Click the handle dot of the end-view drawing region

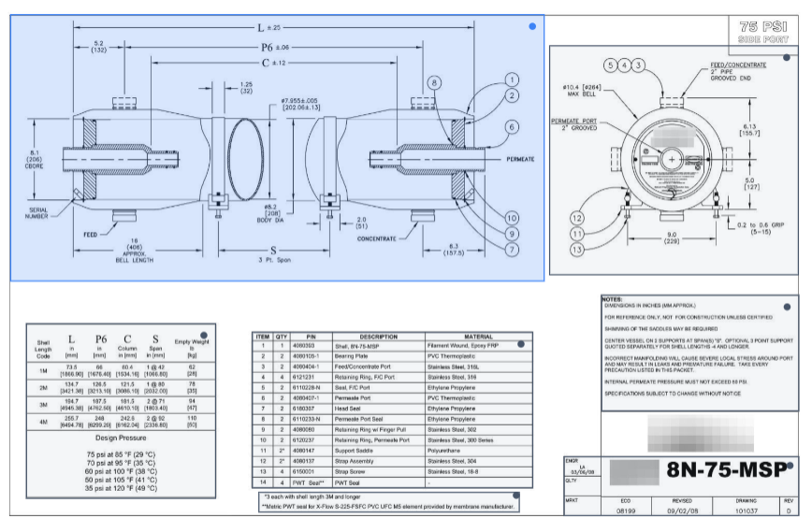(787, 57)
